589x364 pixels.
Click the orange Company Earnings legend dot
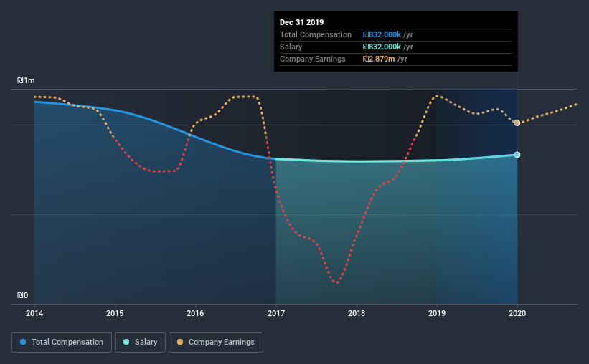click(180, 342)
